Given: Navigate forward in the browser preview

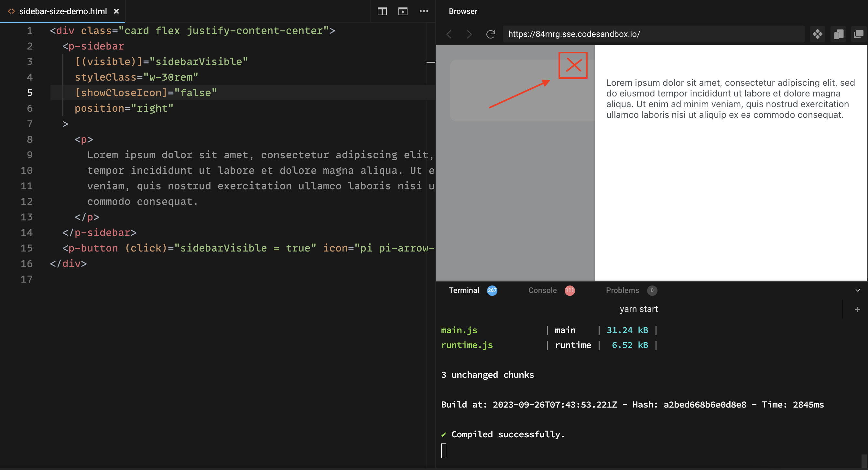Looking at the screenshot, I should [x=469, y=34].
